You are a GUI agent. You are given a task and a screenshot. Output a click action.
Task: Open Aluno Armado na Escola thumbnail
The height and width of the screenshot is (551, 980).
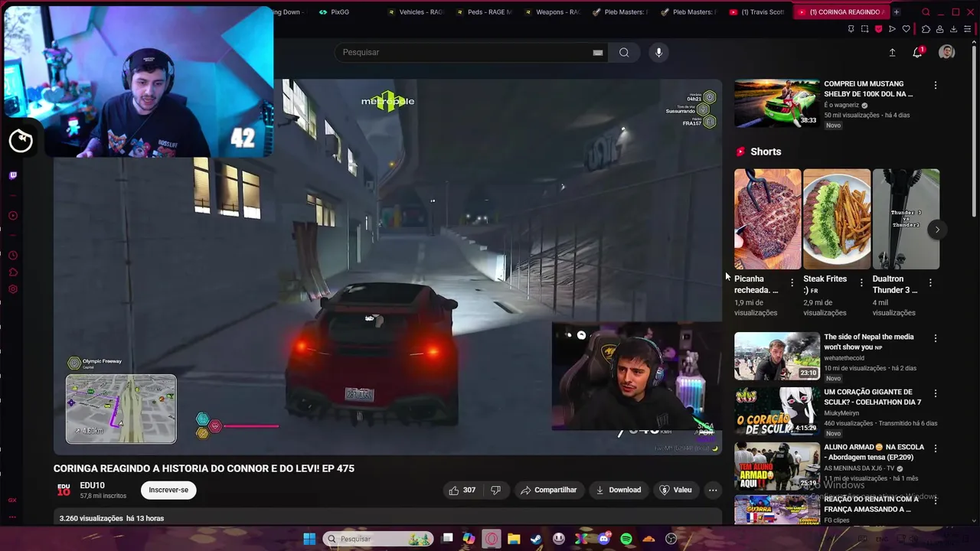776,466
